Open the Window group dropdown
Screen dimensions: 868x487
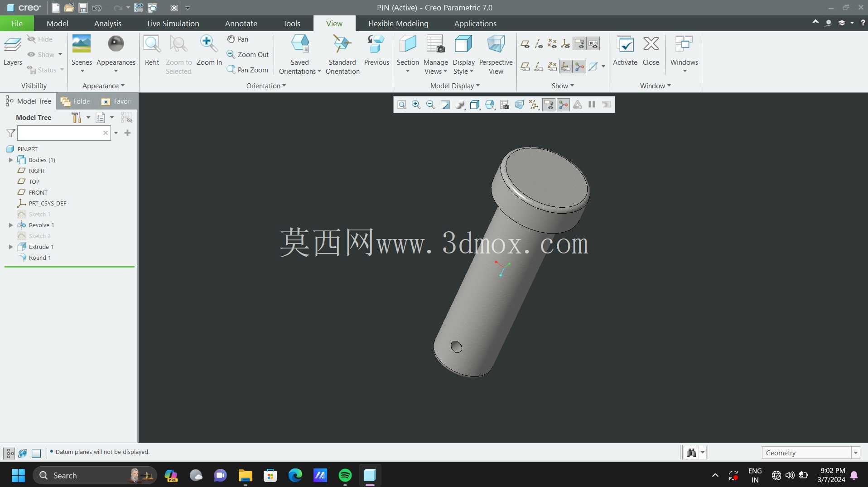pos(655,86)
